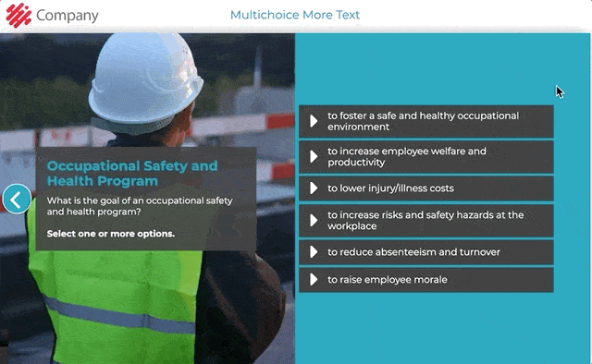This screenshot has height=364, width=592.
Task: Click the 'Company' brand name text
Action: 68,16
